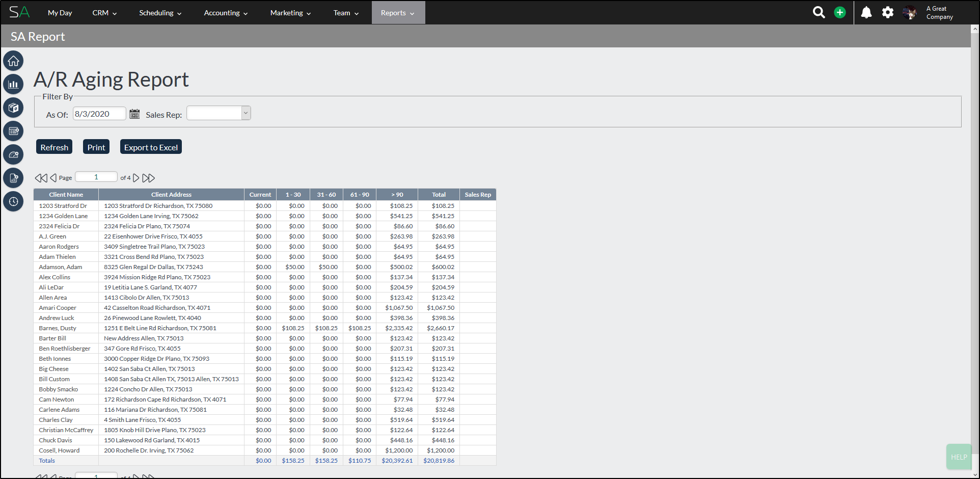
Task: Jump to the last report page
Action: pos(148,178)
